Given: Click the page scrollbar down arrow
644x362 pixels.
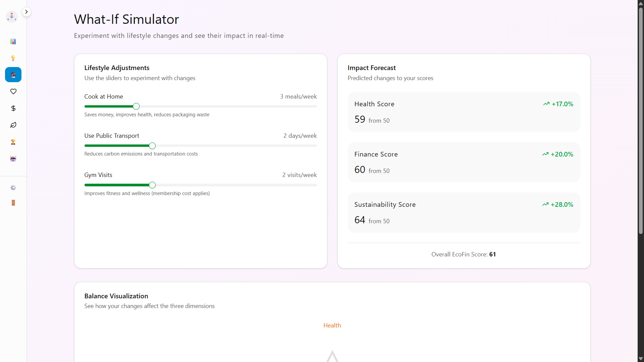Looking at the screenshot, I should [x=641, y=358].
